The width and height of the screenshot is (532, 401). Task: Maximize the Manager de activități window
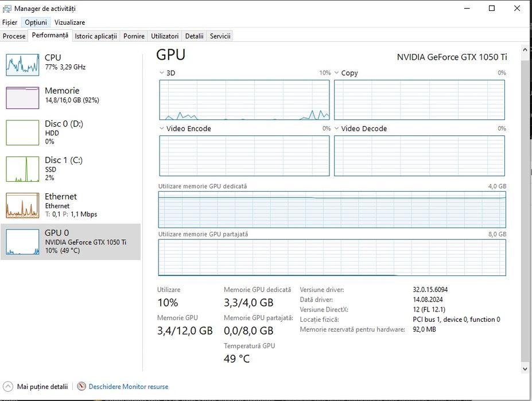[x=492, y=8]
